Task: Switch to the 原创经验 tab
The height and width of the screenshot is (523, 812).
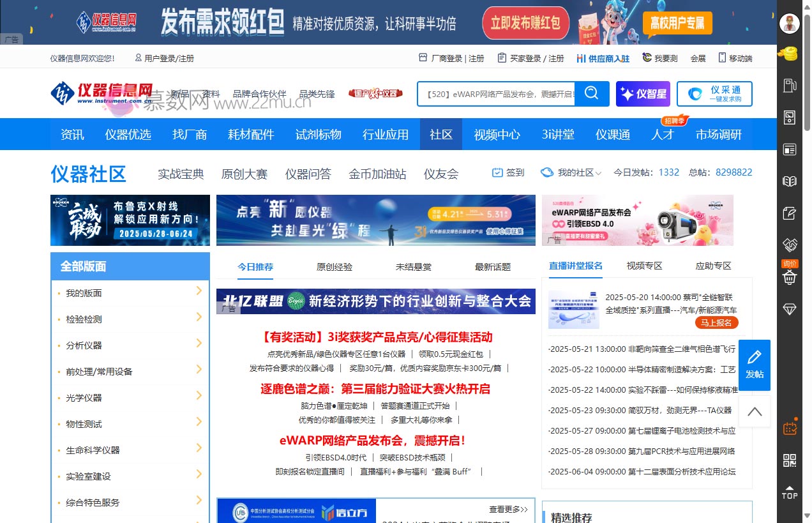Action: coord(334,266)
